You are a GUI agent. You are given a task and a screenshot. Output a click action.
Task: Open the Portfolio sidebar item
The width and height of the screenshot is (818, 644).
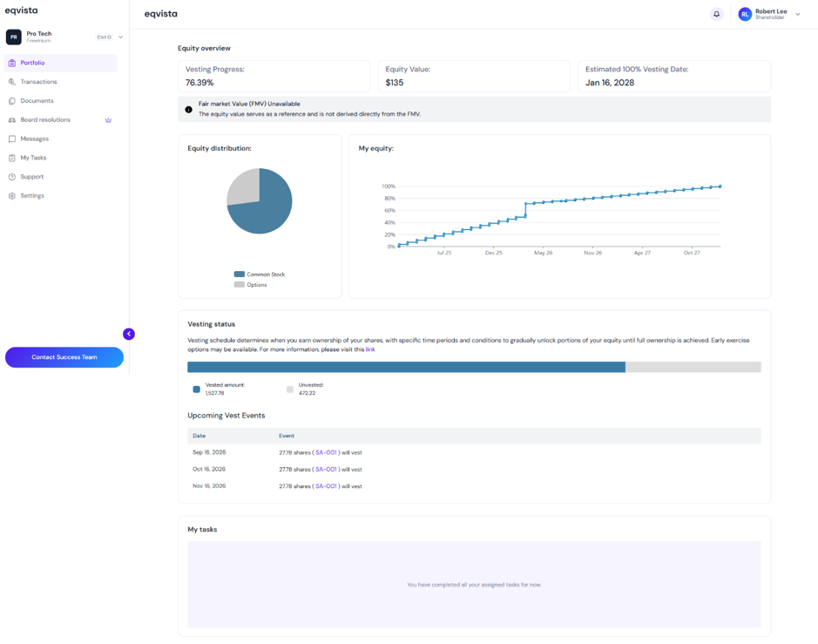60,63
